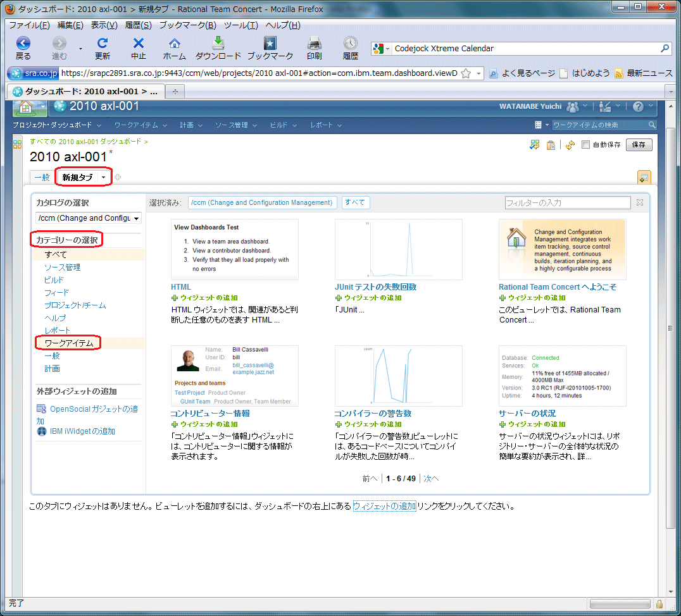
Task: Click the すべて selected filter button
Action: 355,202
